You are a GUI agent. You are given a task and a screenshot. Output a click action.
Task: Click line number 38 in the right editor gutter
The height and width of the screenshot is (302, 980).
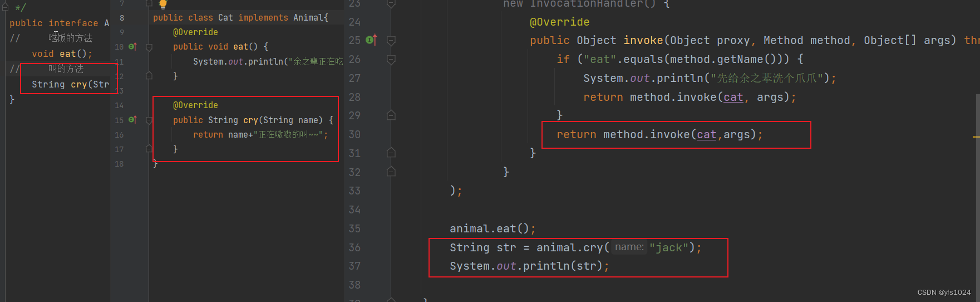[x=354, y=285]
